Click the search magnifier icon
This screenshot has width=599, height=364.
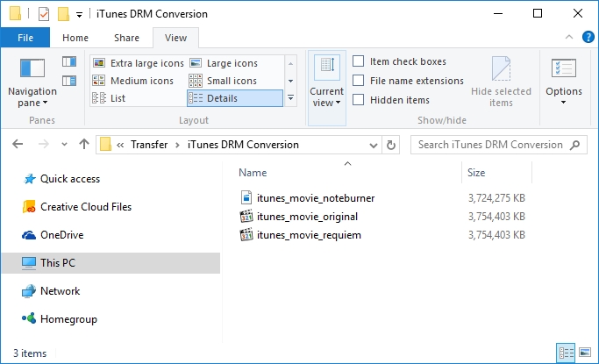coord(575,145)
